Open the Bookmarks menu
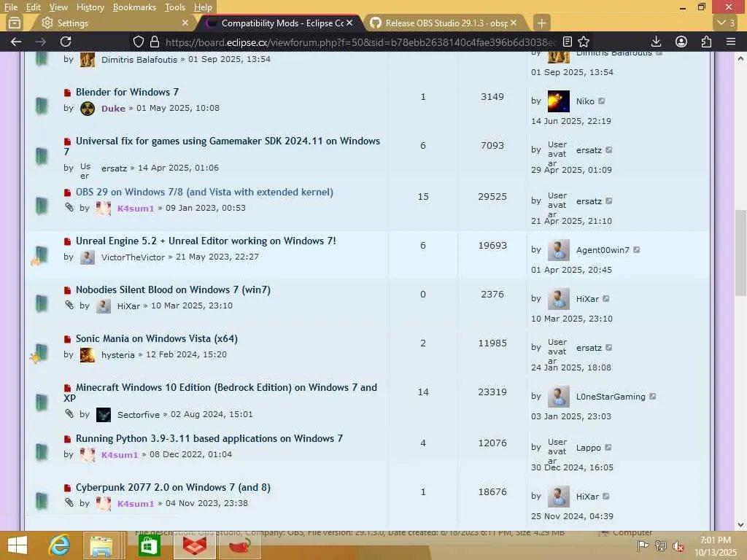 134,7
